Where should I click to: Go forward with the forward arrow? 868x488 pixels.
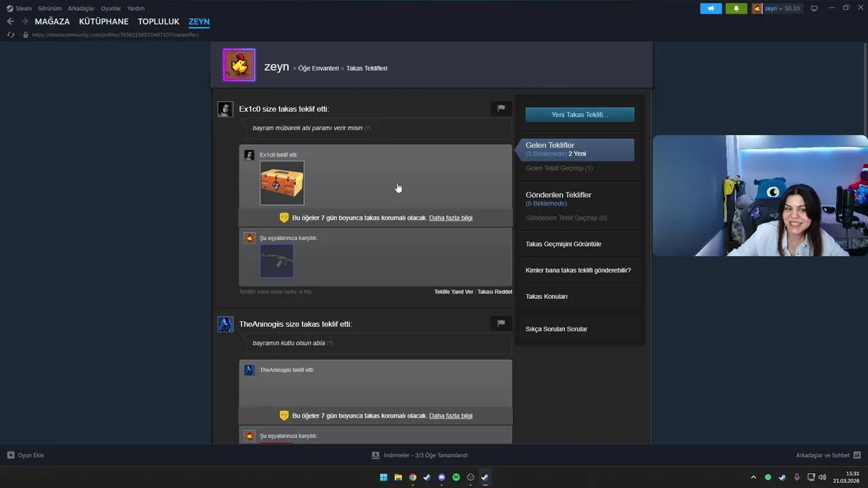coord(24,22)
